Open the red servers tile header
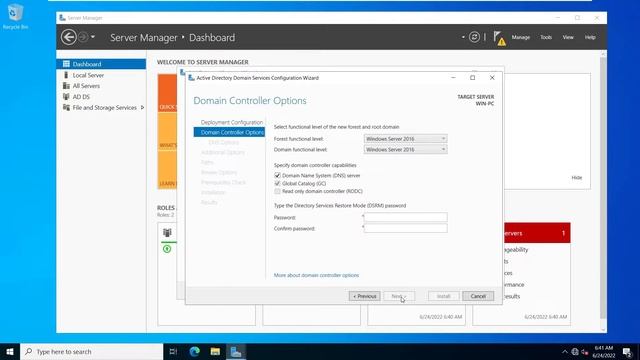 [537, 233]
